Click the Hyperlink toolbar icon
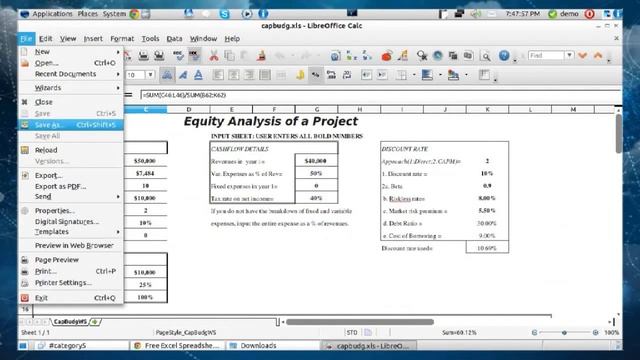 (x=336, y=56)
